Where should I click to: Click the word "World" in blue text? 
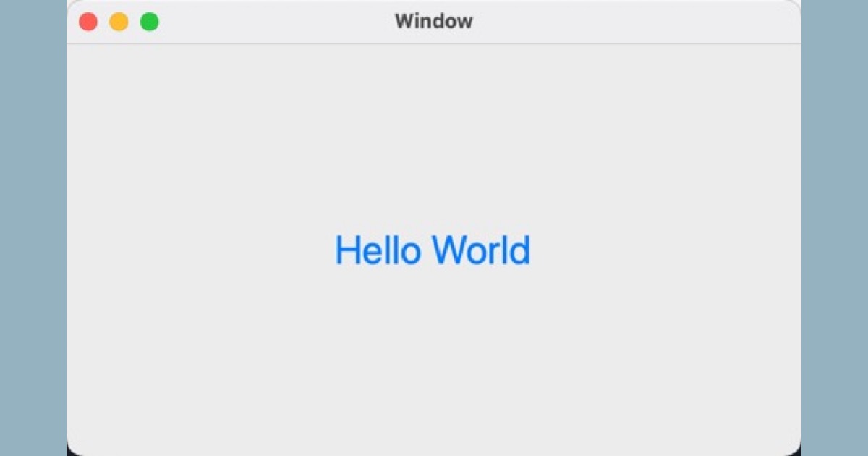click(x=482, y=250)
